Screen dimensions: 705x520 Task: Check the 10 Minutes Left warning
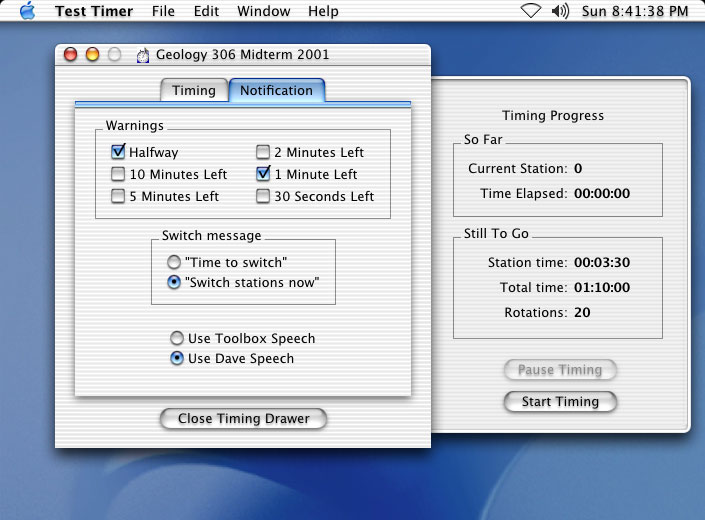coord(119,174)
